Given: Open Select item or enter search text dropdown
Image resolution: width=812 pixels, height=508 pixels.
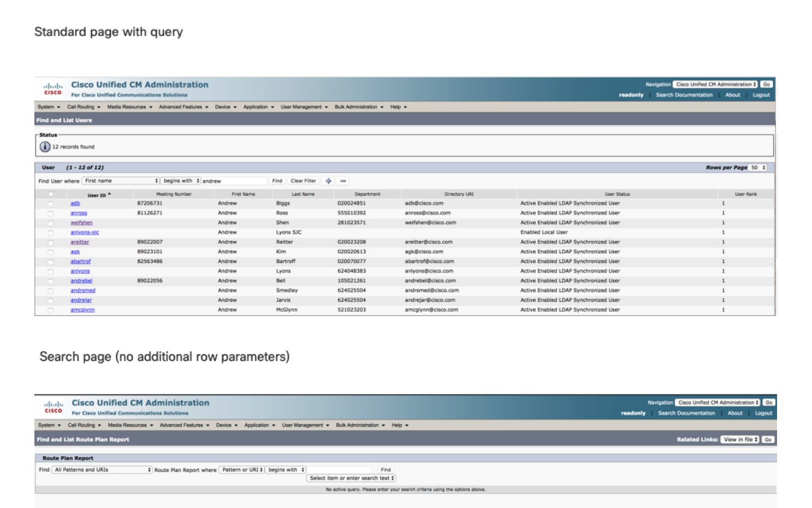Looking at the screenshot, I should (x=351, y=478).
